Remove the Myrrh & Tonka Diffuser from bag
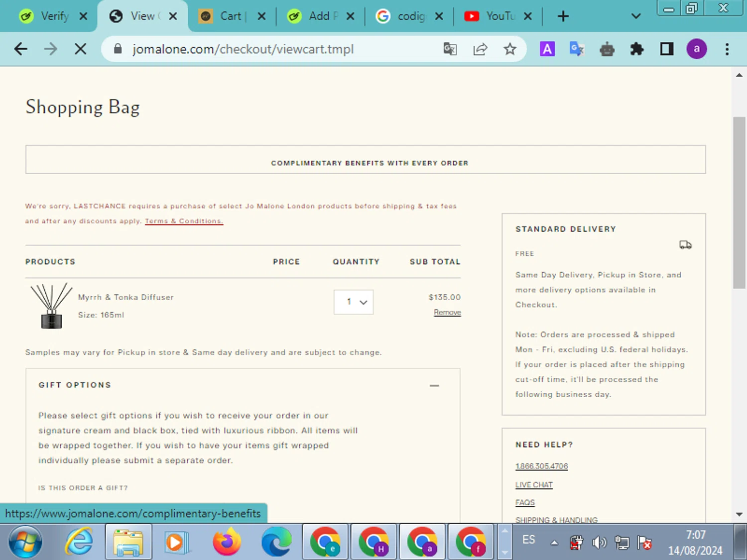The width and height of the screenshot is (747, 560). pos(447,312)
